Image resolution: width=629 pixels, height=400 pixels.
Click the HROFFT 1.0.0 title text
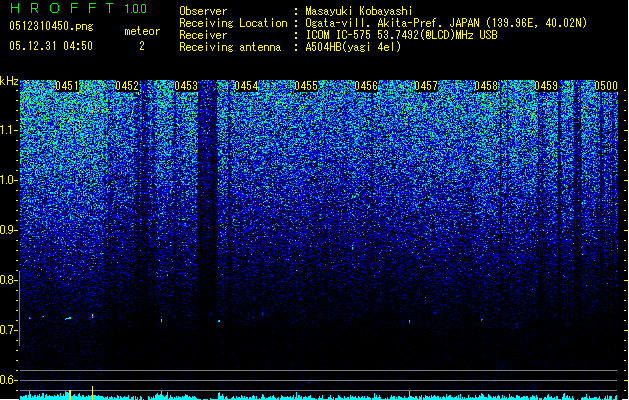[x=78, y=8]
